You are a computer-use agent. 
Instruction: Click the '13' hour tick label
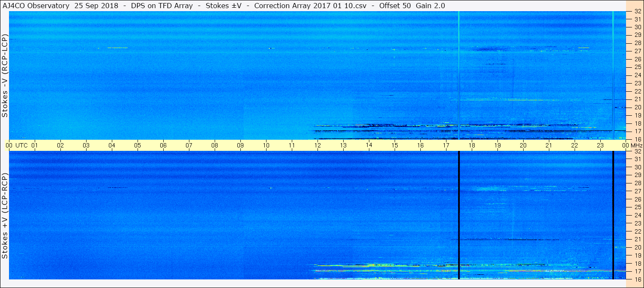click(343, 145)
